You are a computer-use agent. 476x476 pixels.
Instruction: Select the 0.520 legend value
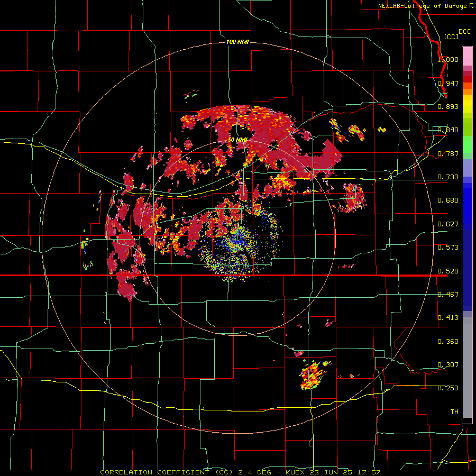(x=448, y=271)
